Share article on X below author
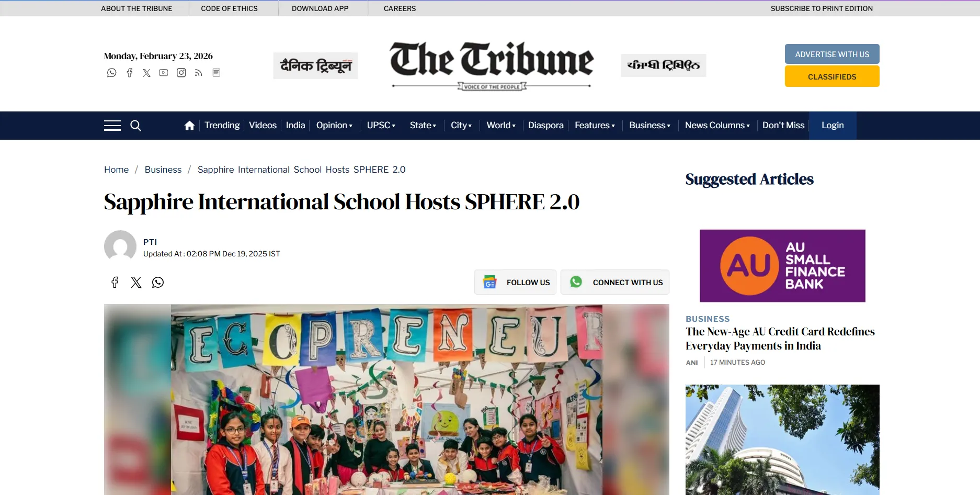 tap(136, 283)
